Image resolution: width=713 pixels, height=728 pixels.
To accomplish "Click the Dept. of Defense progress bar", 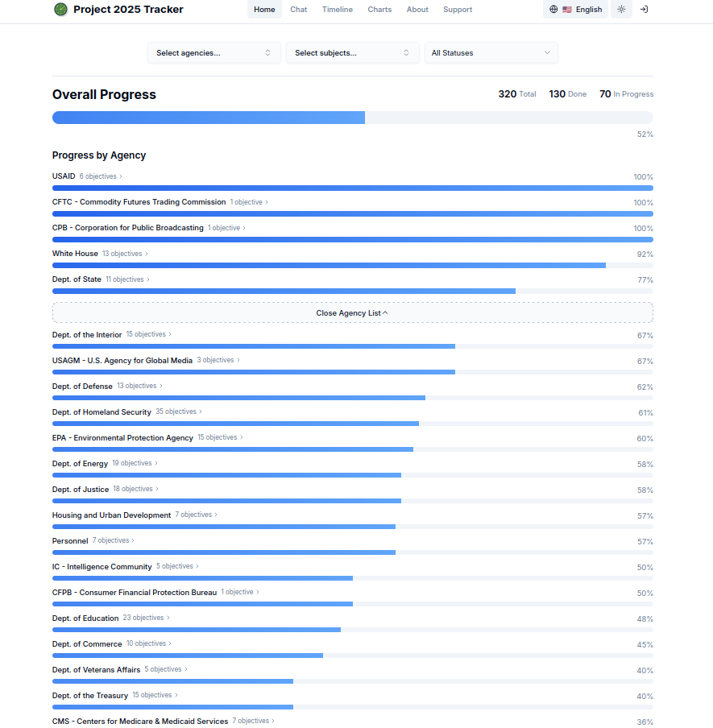I will pos(353,398).
